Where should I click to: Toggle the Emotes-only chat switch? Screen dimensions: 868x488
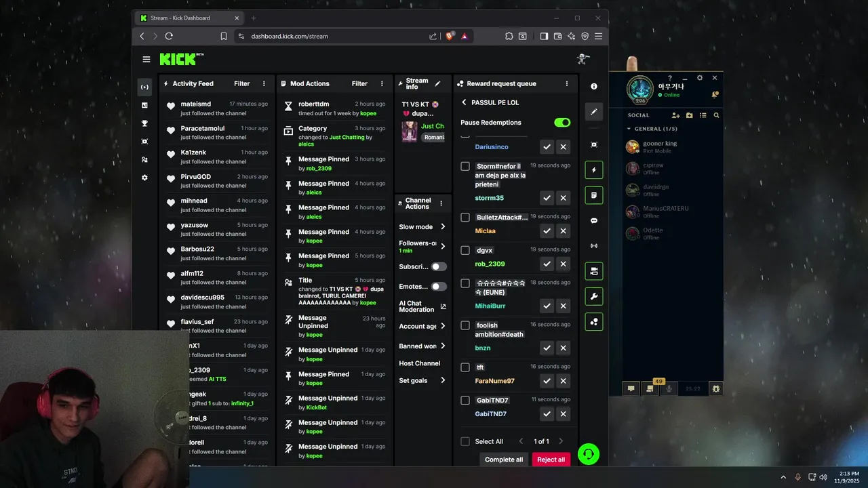pyautogui.click(x=439, y=287)
